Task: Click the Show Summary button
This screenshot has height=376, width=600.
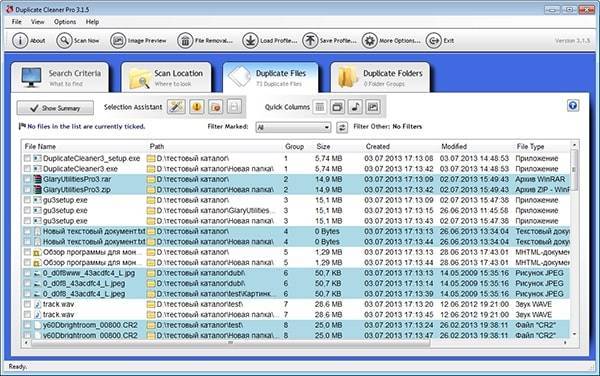Action: [x=55, y=108]
